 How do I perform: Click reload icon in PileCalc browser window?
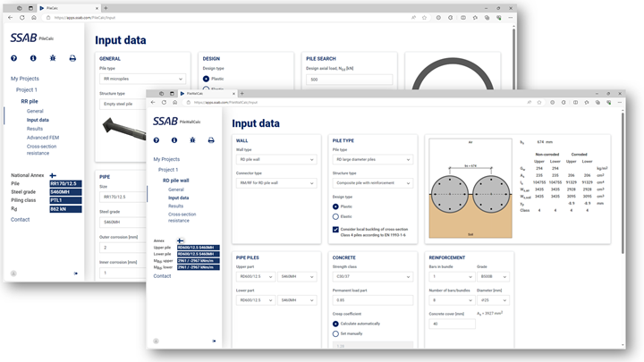click(x=21, y=18)
